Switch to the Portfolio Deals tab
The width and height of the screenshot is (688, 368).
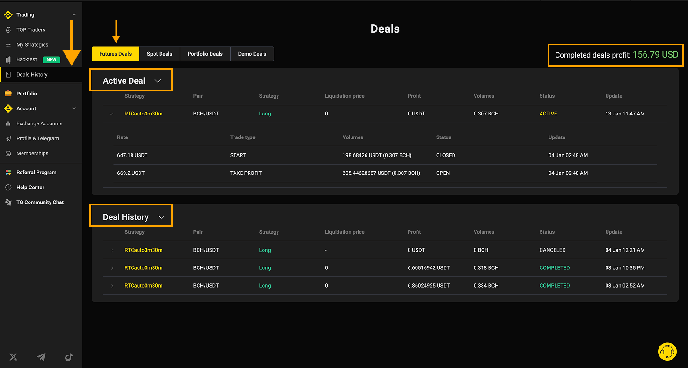click(x=205, y=54)
